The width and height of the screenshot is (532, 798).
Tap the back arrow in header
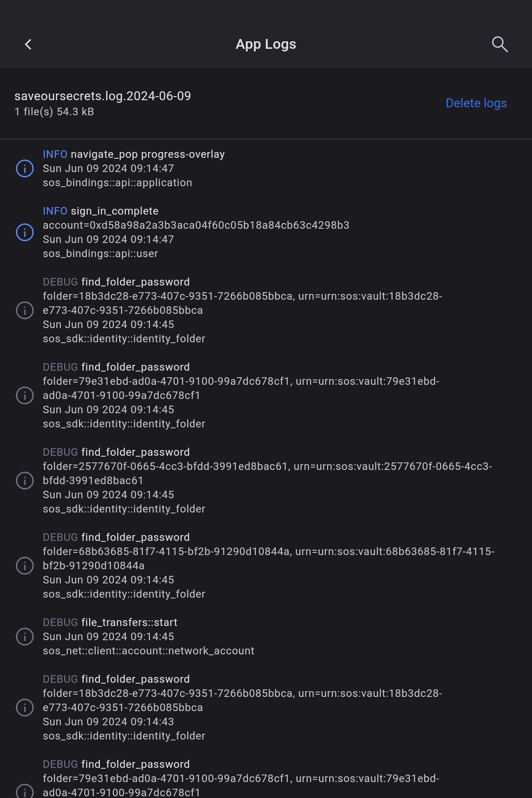[x=28, y=44]
